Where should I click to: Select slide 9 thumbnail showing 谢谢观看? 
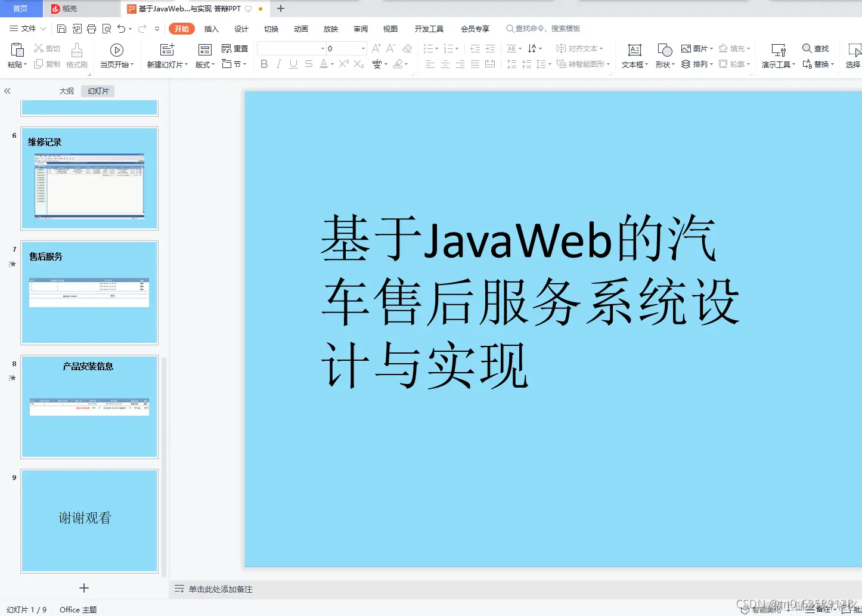(89, 520)
